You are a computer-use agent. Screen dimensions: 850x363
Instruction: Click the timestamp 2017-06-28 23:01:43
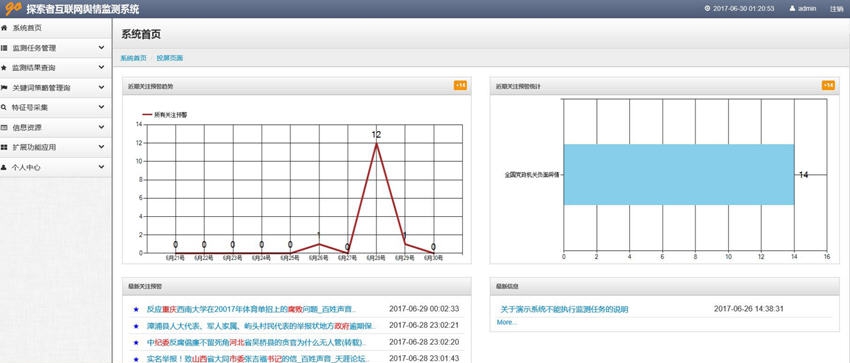424,358
